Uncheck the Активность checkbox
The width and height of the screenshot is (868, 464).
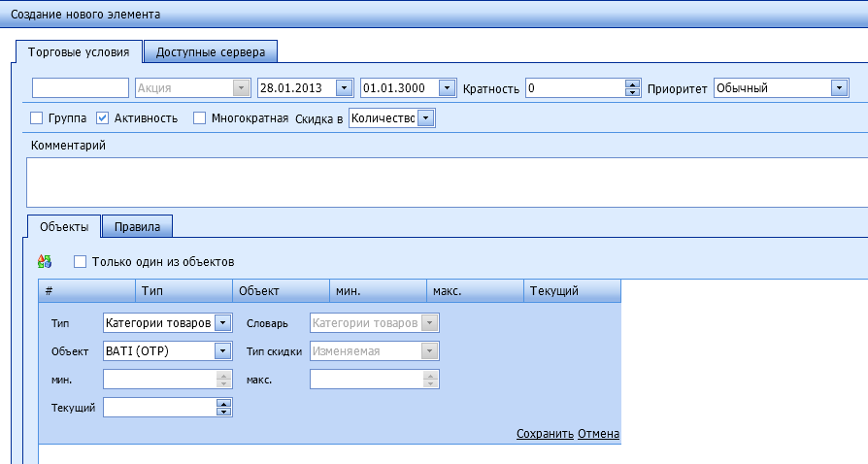click(103, 118)
